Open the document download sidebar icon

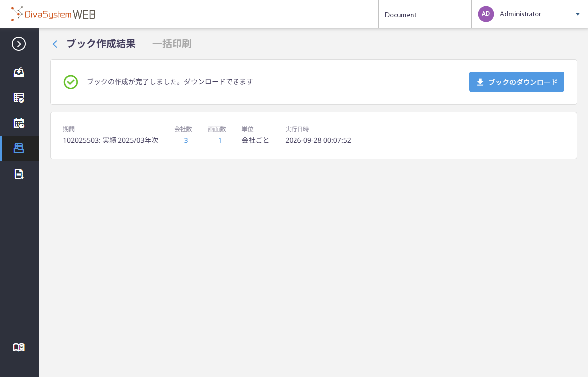(19, 174)
